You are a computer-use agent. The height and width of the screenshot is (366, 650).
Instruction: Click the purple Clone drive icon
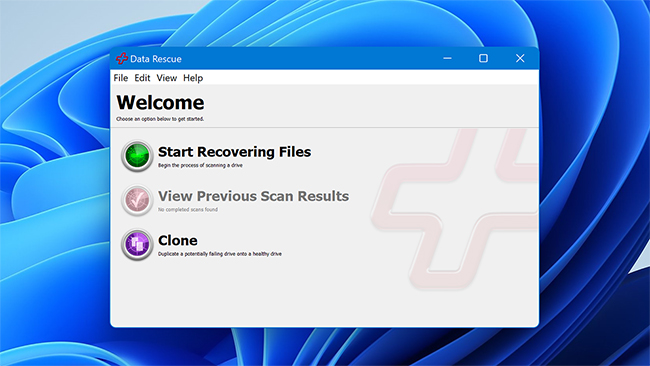click(137, 245)
